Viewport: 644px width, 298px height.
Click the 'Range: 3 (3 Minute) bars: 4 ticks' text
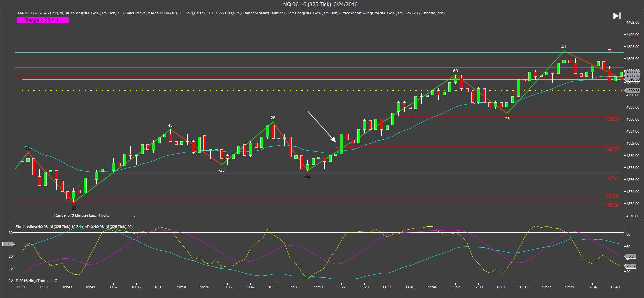(x=82, y=215)
